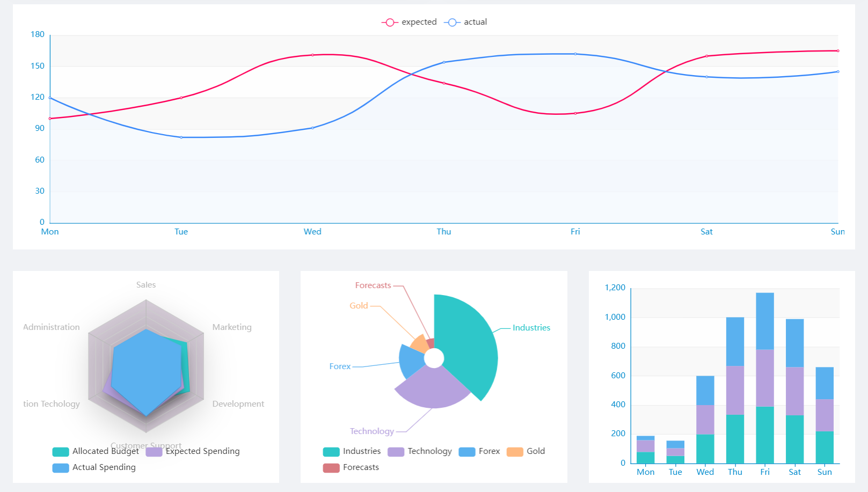Toggle Expected Spending radar legend
Viewport: 868px width, 492px height.
[x=193, y=451]
